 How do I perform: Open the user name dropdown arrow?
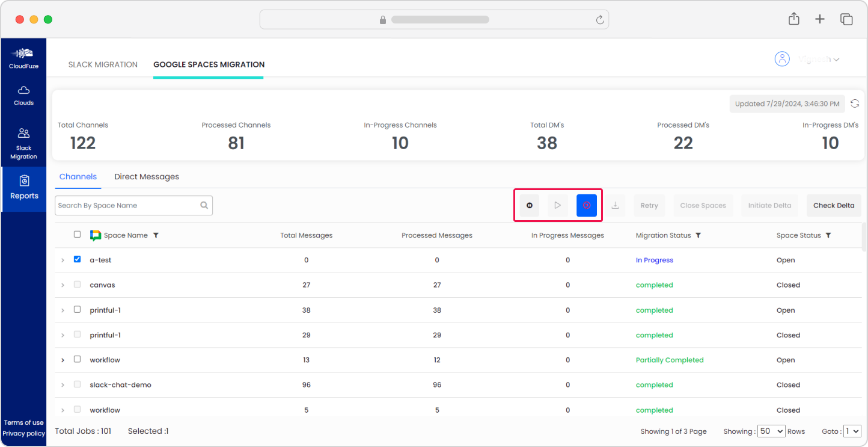[836, 60]
